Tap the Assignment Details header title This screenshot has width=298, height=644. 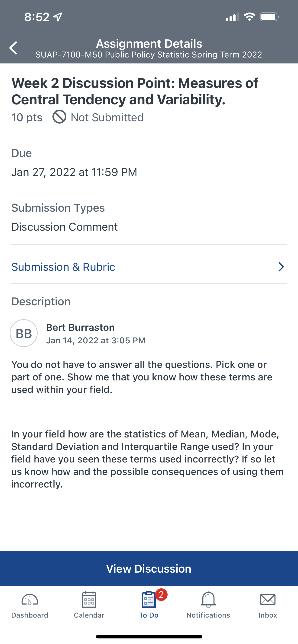point(149,44)
